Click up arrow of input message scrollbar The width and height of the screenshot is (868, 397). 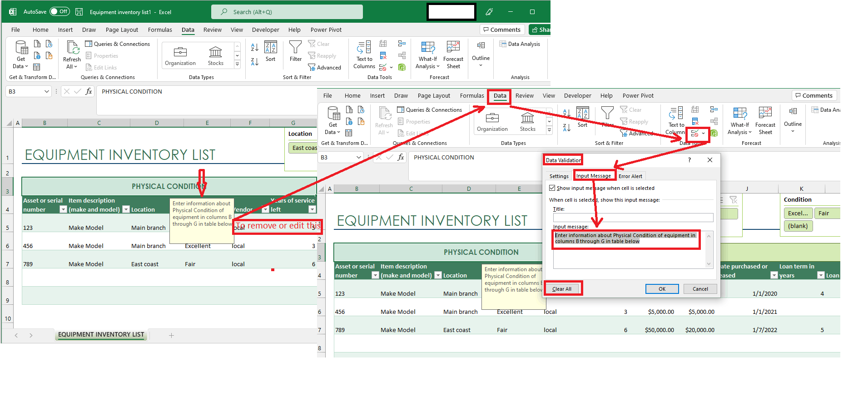(709, 235)
